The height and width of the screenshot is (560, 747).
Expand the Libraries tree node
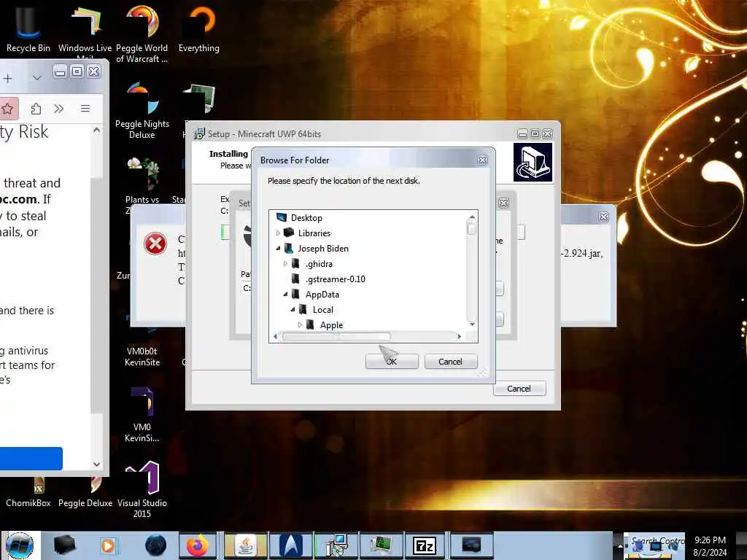[278, 233]
